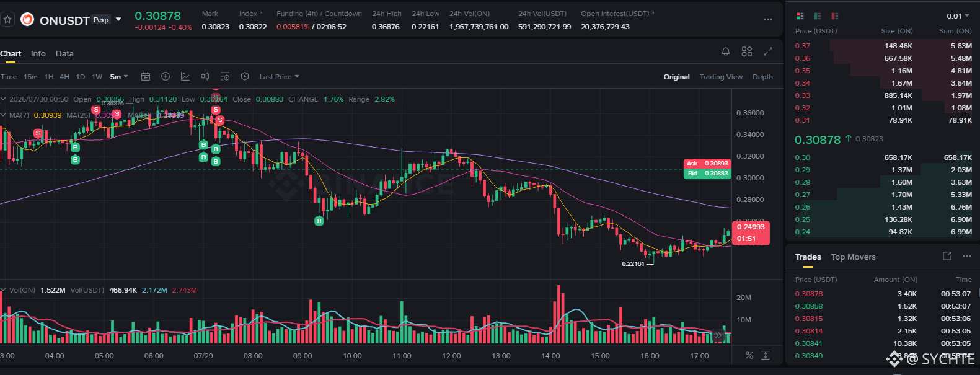Switch to Trading View chart
The height and width of the screenshot is (375, 980).
pos(721,77)
